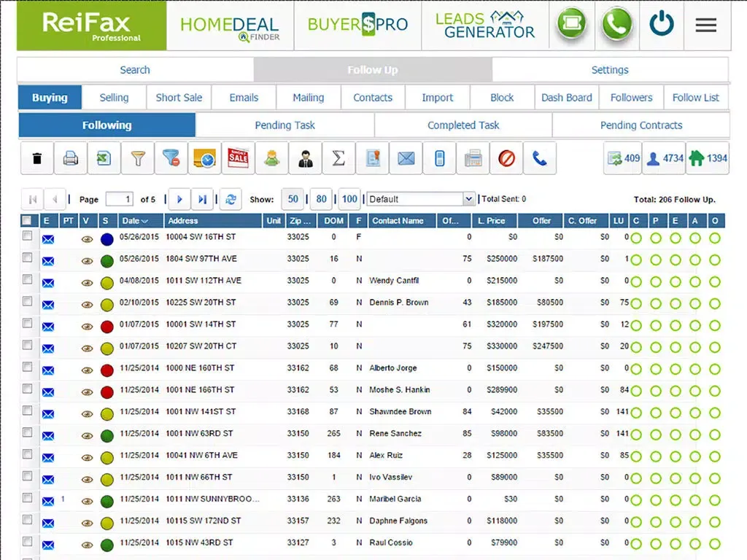Open the Selling tab
The height and width of the screenshot is (560, 747).
(114, 98)
